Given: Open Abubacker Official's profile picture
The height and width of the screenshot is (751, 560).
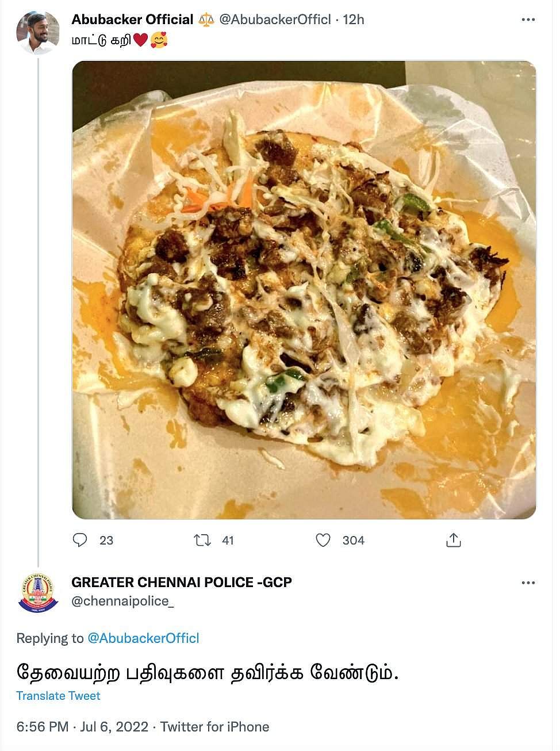Looking at the screenshot, I should pyautogui.click(x=38, y=32).
